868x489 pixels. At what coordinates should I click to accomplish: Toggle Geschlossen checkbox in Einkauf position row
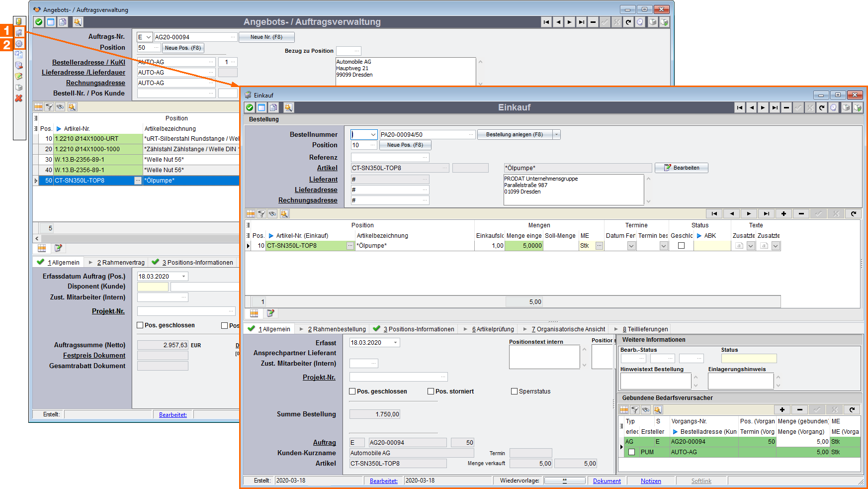(x=682, y=246)
